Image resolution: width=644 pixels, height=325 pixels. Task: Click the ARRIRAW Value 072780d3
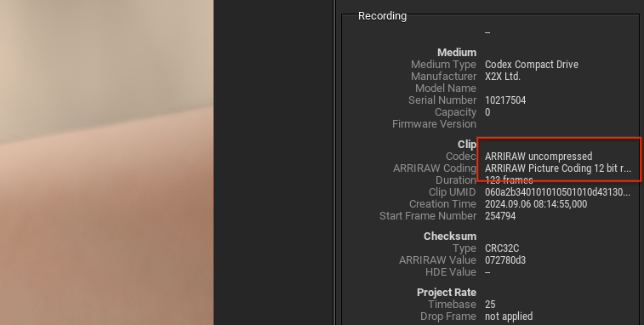(x=505, y=260)
